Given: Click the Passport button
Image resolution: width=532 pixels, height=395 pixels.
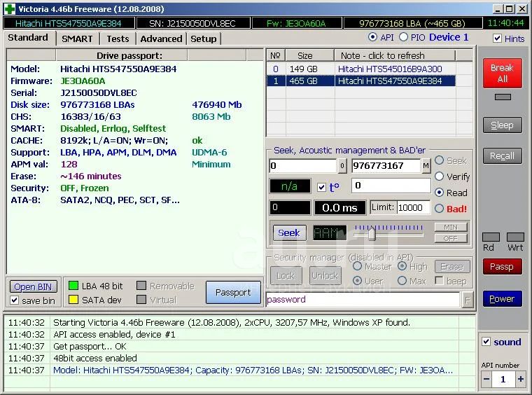Looking at the screenshot, I should [233, 292].
